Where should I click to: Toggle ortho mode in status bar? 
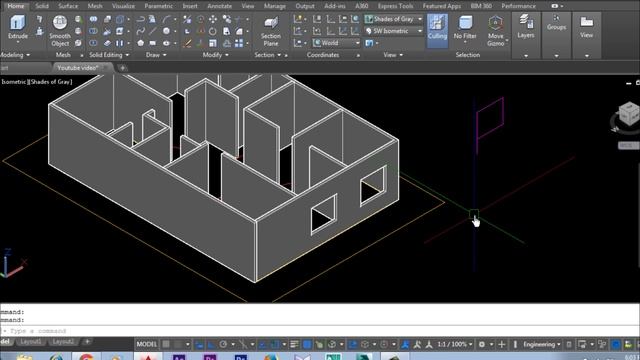click(x=211, y=344)
